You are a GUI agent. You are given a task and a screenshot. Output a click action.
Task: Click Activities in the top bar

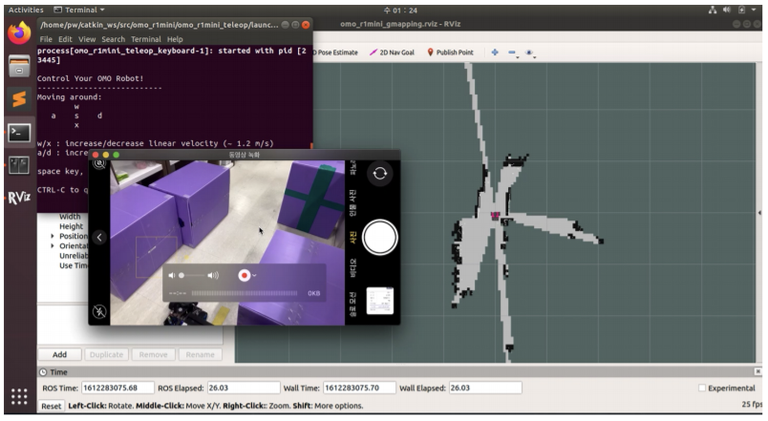point(26,10)
